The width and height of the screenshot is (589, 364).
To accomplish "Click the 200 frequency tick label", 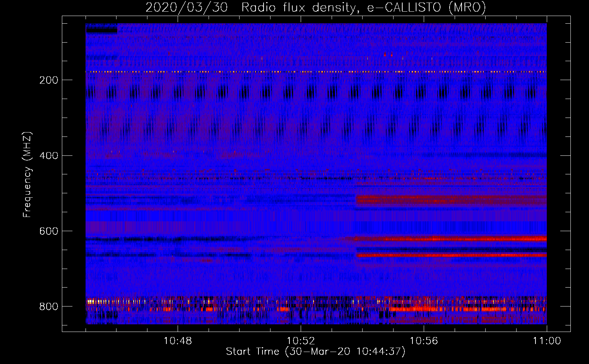I will click(x=49, y=80).
